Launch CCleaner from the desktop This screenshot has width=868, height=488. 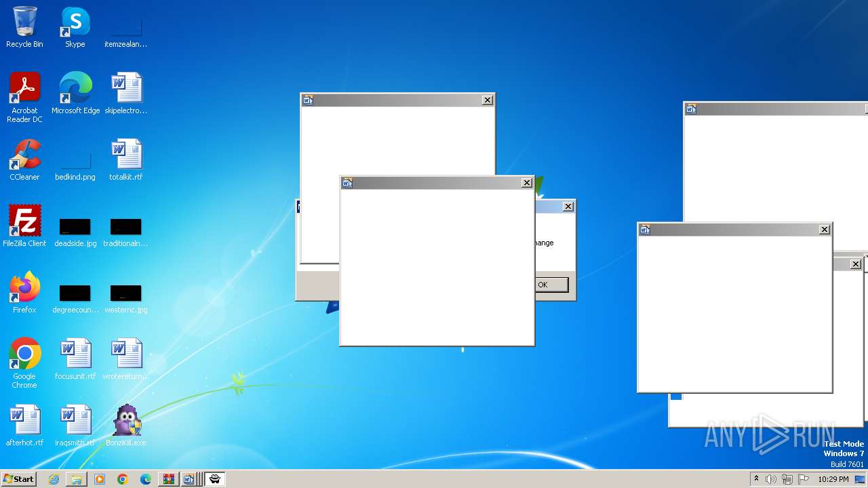(24, 160)
